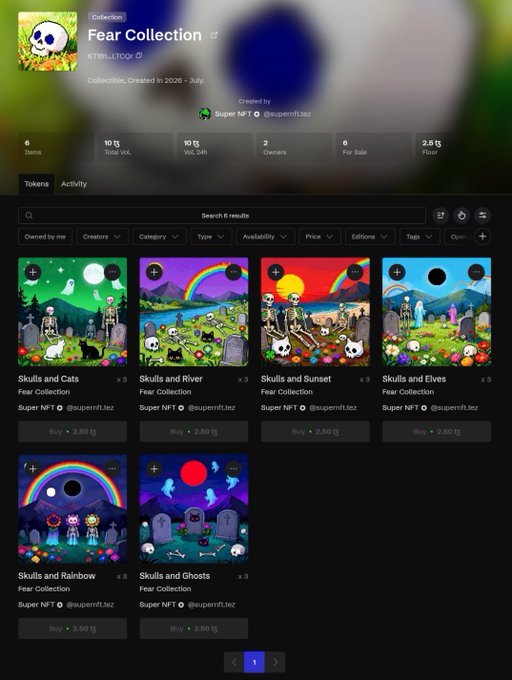Switch to the Activity tab
Viewport: 512px width, 680px height.
point(74,184)
